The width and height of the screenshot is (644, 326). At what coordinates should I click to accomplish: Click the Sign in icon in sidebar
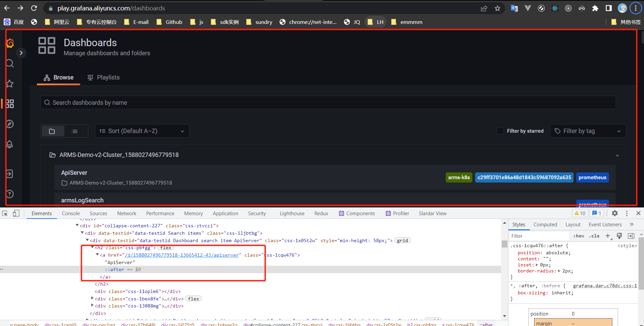pos(10,174)
